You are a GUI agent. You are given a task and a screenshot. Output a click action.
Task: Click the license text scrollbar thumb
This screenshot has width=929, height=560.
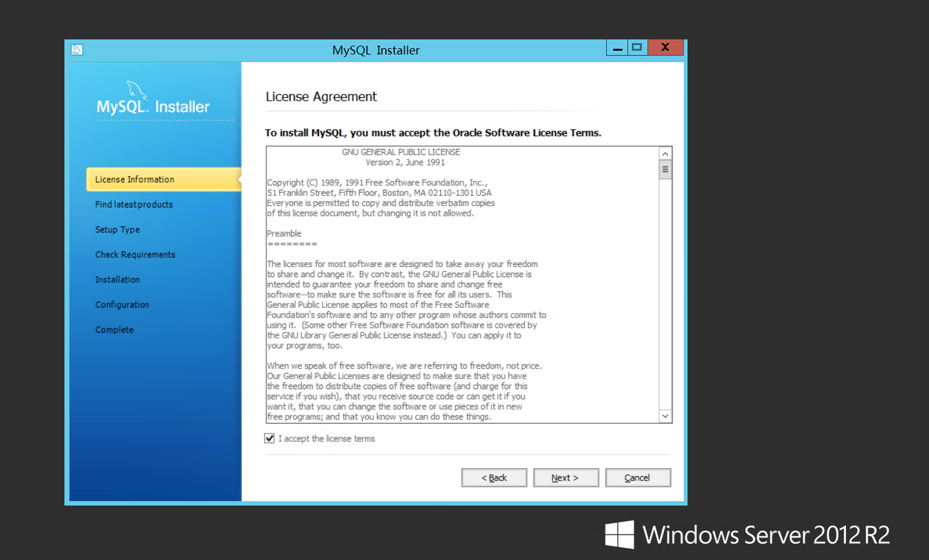coord(666,170)
